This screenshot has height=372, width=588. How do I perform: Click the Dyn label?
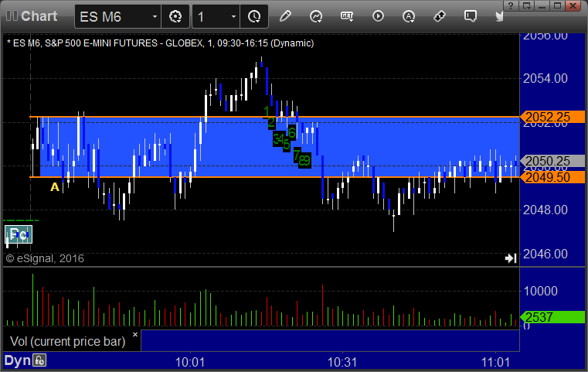pos(17,360)
